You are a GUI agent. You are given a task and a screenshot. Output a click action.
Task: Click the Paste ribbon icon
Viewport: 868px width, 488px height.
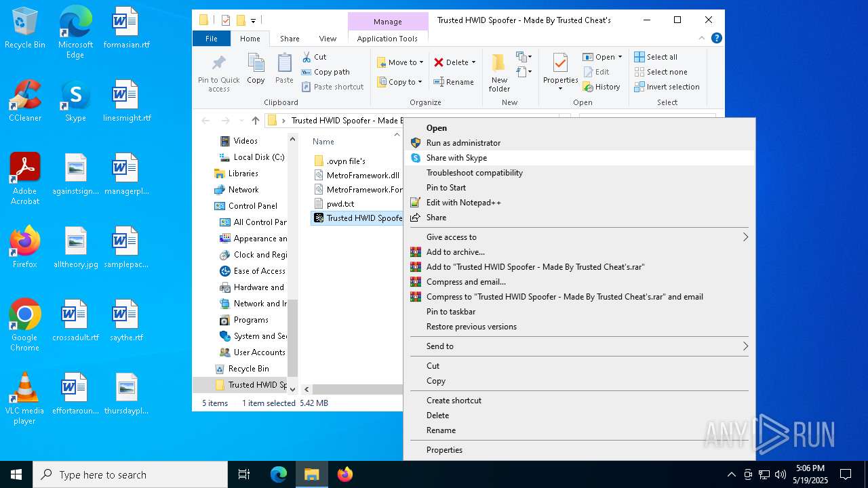pos(284,69)
